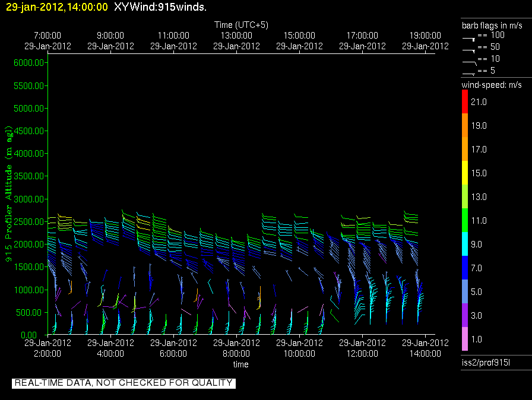Viewport: 532px width, 400px height.
Task: Click the 'barb flags in m/s' legend heading
Action: [x=492, y=26]
